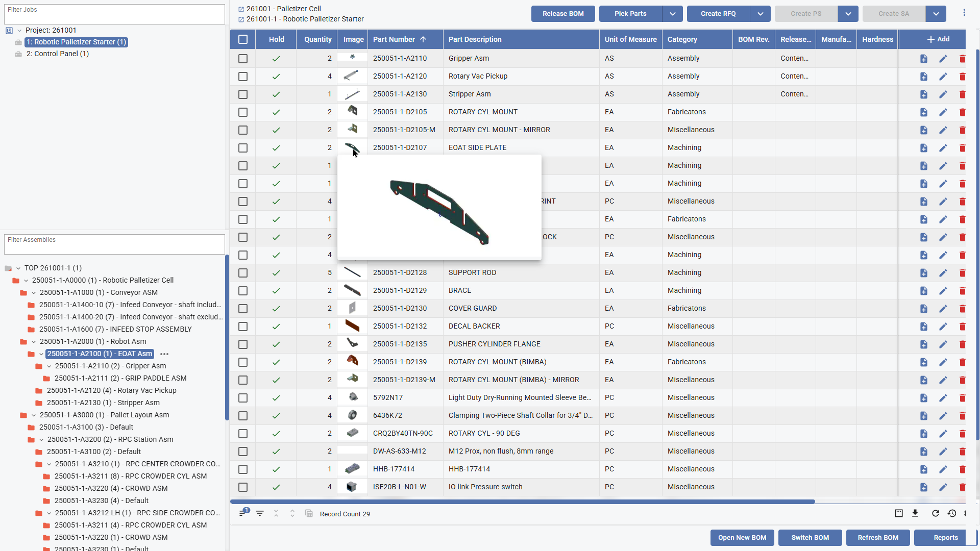Screen dimensions: 980x551
Task: Click the edit pencil for Gripper Asm row
Action: tap(943, 59)
